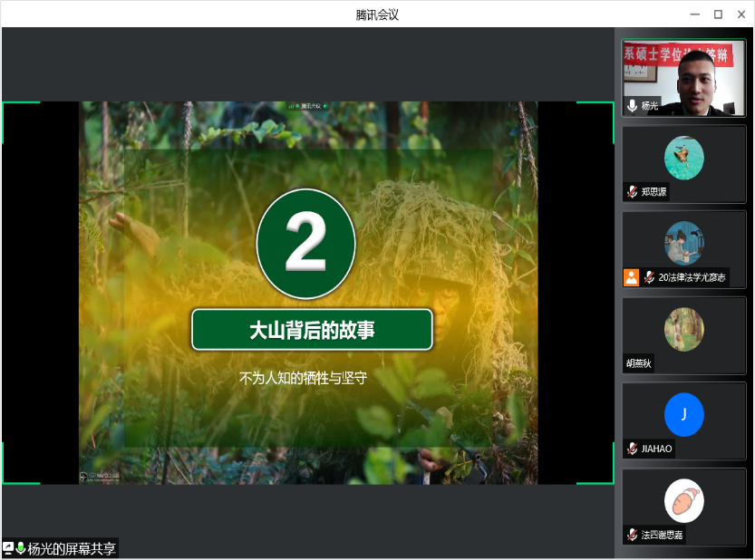Screen dimensions: 755x560
Task: Click the screen share icon at bottom left
Action: pos(8,548)
